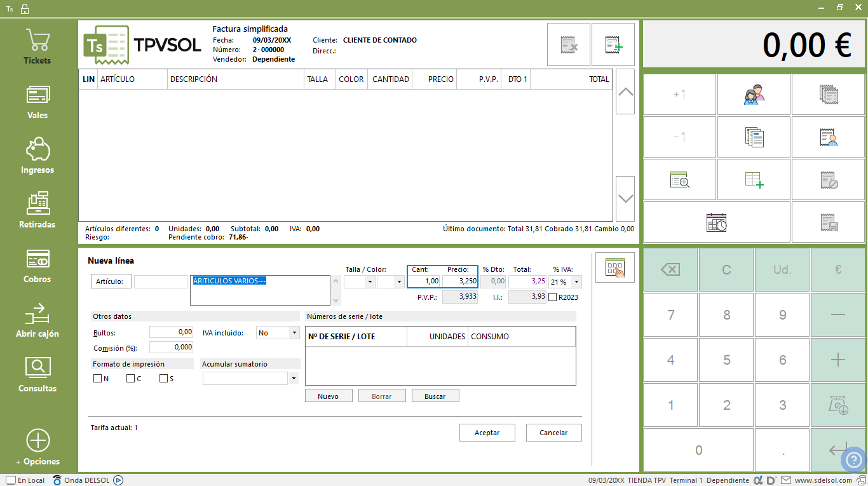Click the Onda DELSOL play icon
This screenshot has height=486, width=868.
118,480
